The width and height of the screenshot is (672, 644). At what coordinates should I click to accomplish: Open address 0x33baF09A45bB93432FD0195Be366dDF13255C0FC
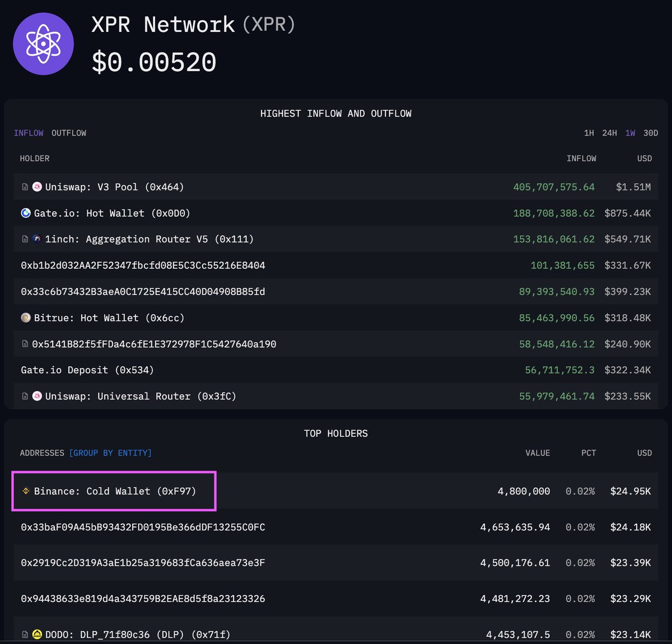point(143,527)
